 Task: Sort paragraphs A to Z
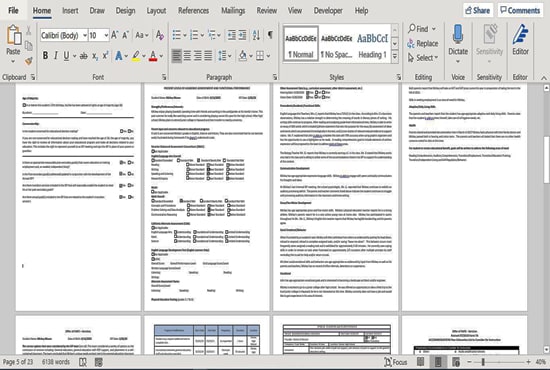(256, 35)
